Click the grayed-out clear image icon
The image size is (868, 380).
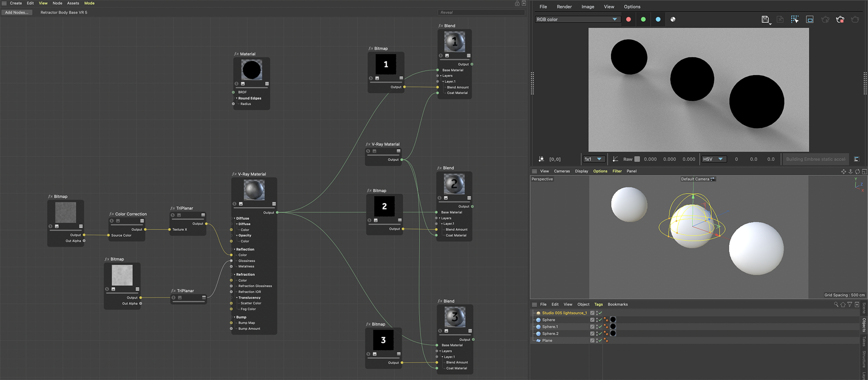780,19
